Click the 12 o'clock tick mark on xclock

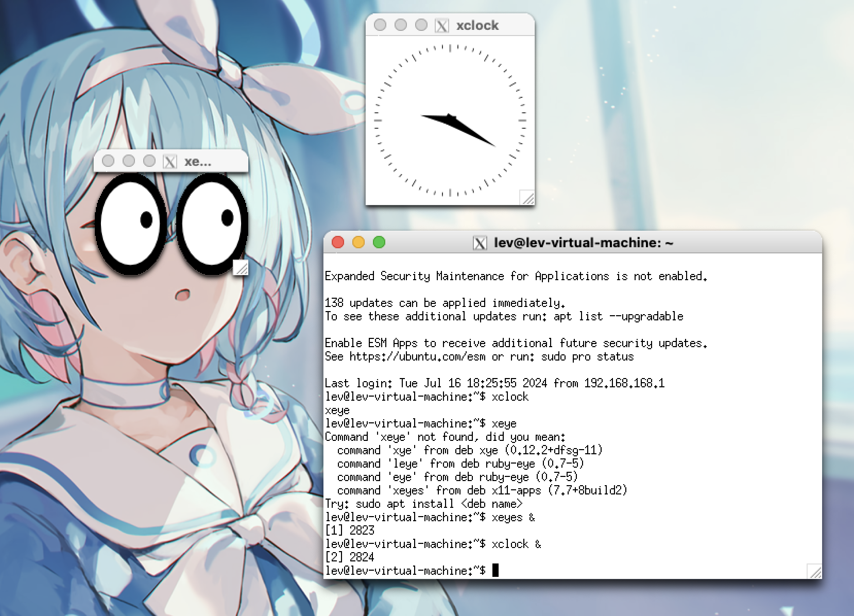coord(450,48)
